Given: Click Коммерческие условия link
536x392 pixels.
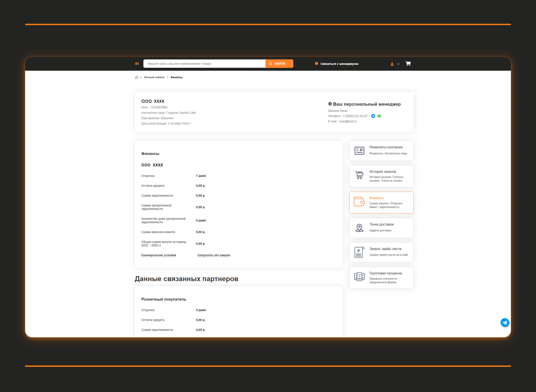Looking at the screenshot, I should [159, 255].
